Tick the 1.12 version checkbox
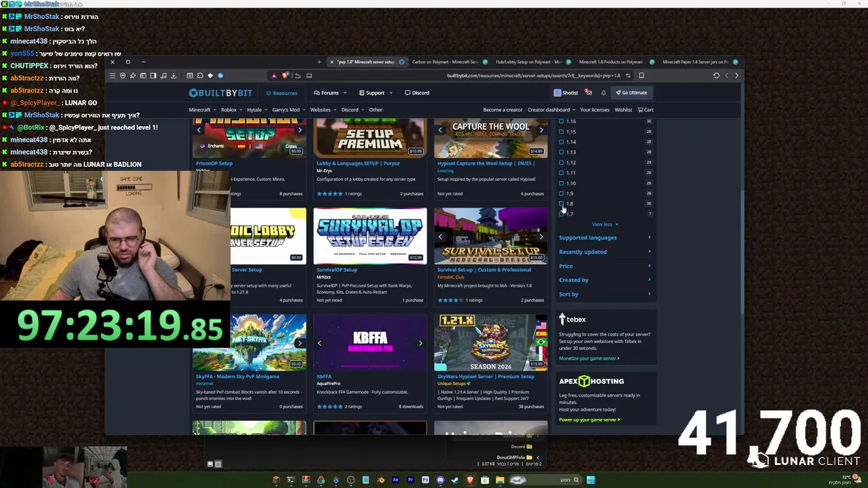 561,163
